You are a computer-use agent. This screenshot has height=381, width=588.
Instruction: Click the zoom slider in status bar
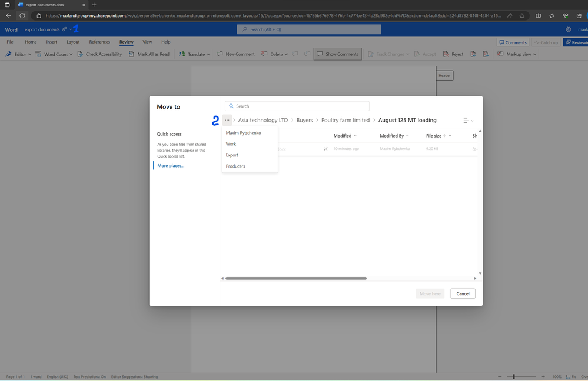coord(521,376)
